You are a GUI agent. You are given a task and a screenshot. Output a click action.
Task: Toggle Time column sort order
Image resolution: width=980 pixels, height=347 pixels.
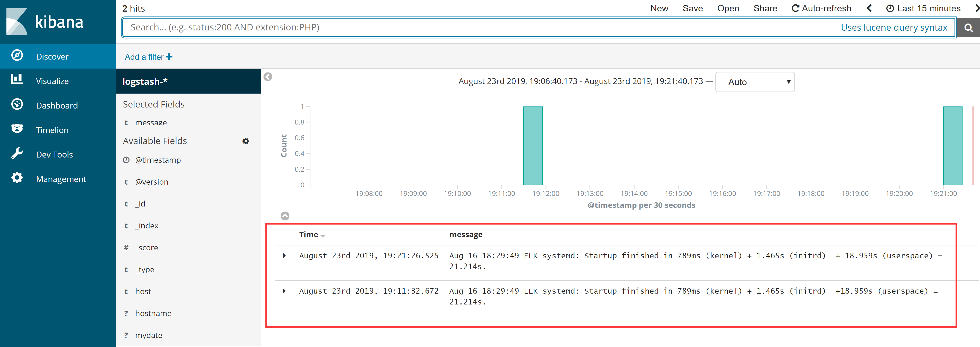pos(322,236)
